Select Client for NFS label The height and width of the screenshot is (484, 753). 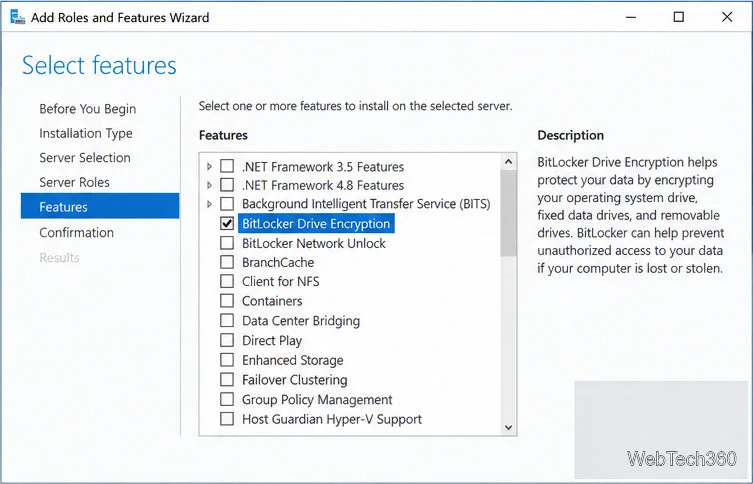280,282
